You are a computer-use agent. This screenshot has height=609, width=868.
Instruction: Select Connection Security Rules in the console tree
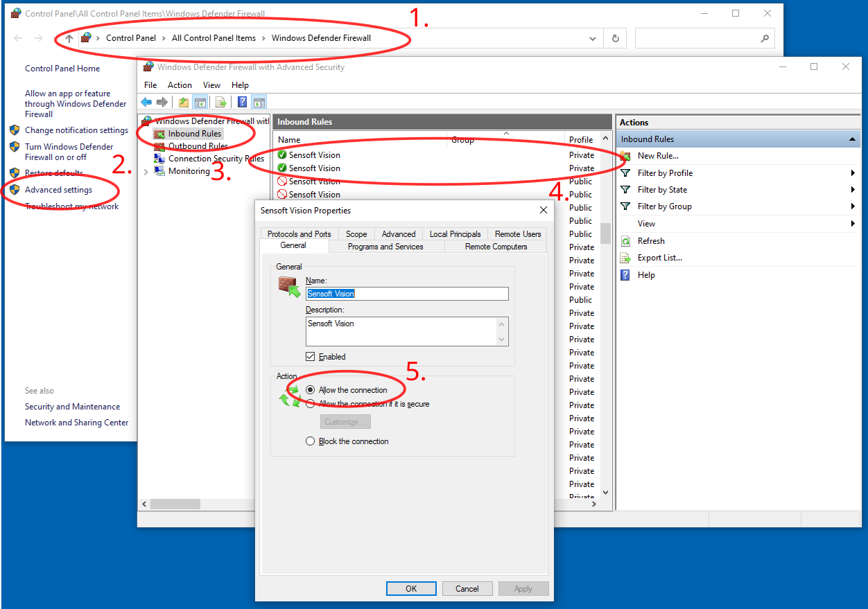(216, 159)
